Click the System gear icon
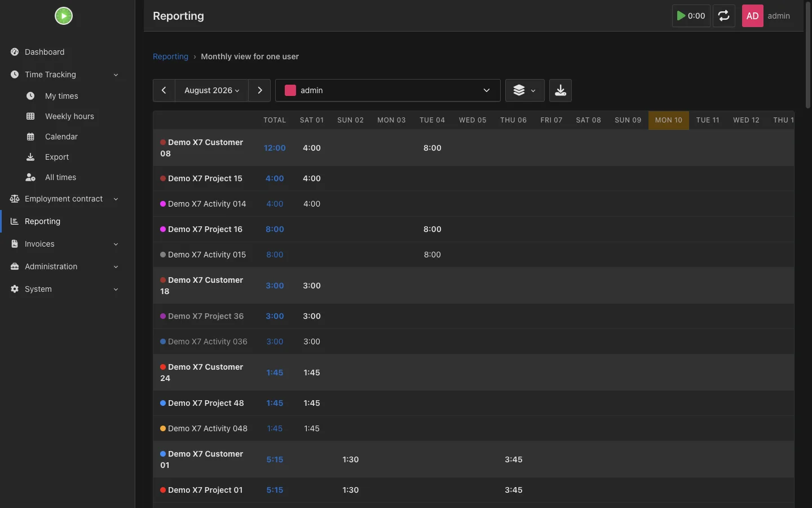The height and width of the screenshot is (508, 812). [15, 289]
